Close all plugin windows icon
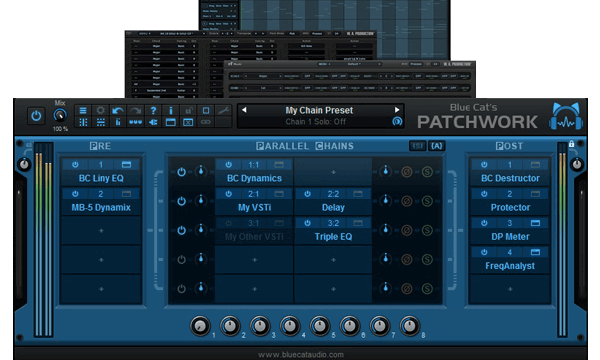600x360 pixels. [188, 122]
